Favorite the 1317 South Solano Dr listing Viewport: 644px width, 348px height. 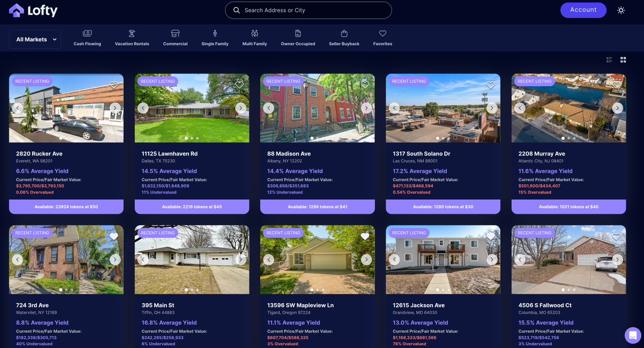pyautogui.click(x=490, y=85)
